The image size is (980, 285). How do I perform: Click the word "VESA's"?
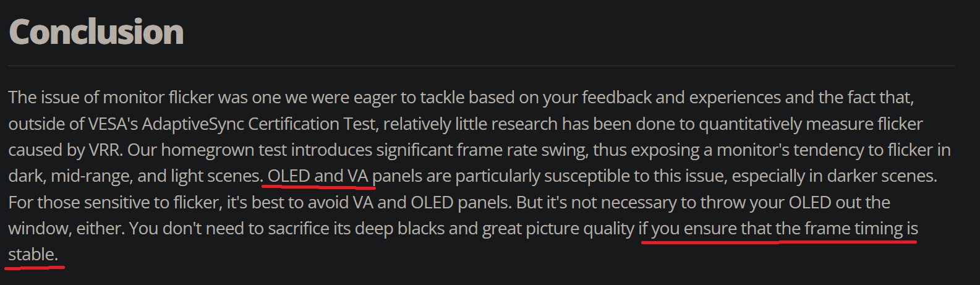(113, 124)
